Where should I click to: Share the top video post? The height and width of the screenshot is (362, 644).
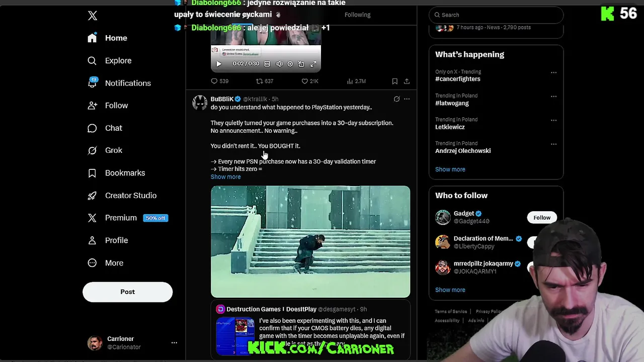click(x=407, y=81)
